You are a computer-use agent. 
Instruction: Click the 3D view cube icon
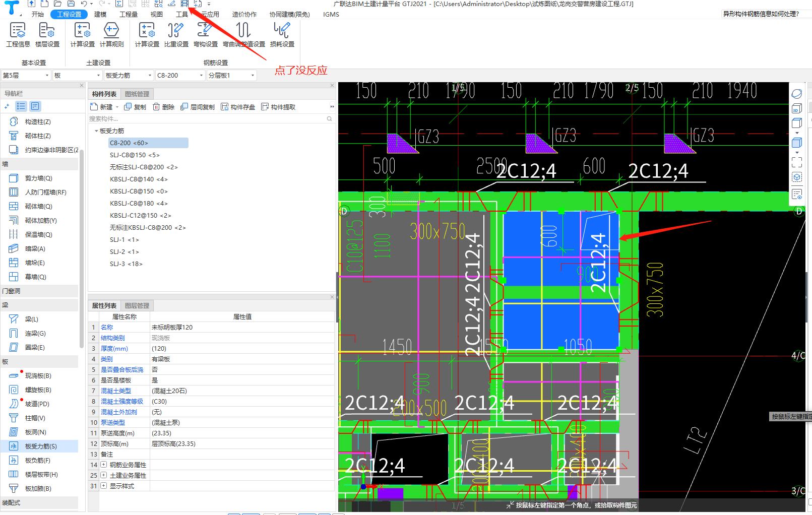[796, 108]
